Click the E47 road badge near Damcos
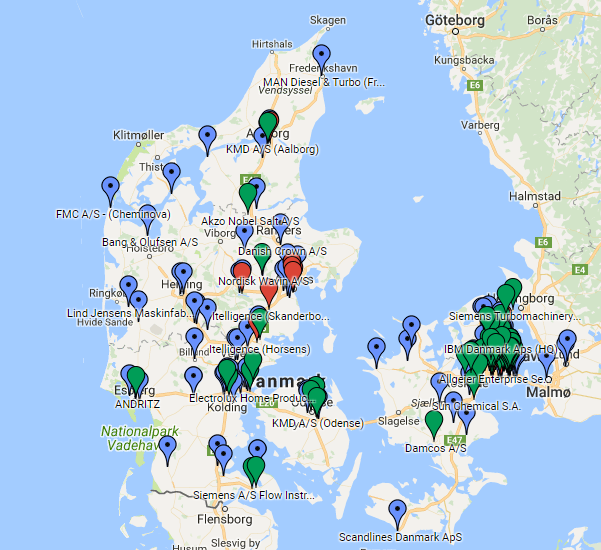Screen dimensions: 601x550 click(455, 440)
